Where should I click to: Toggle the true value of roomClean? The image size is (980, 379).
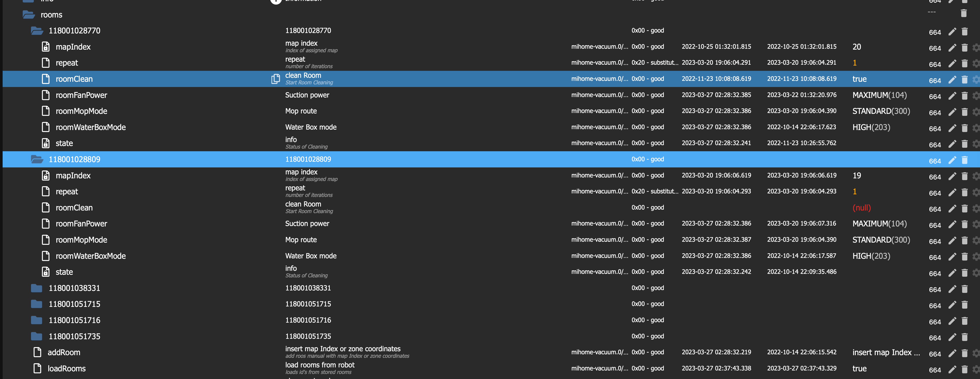click(x=859, y=79)
